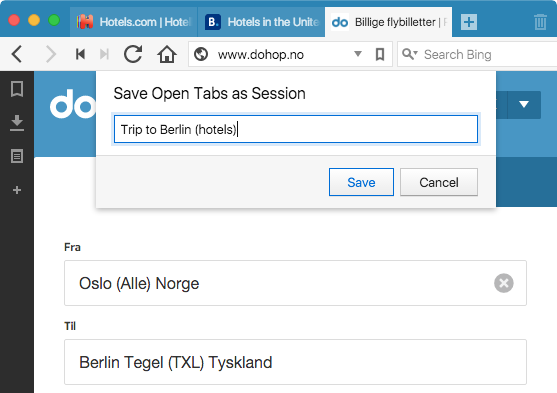Save the session
Screen dimensions: 557x393
pyautogui.click(x=361, y=182)
